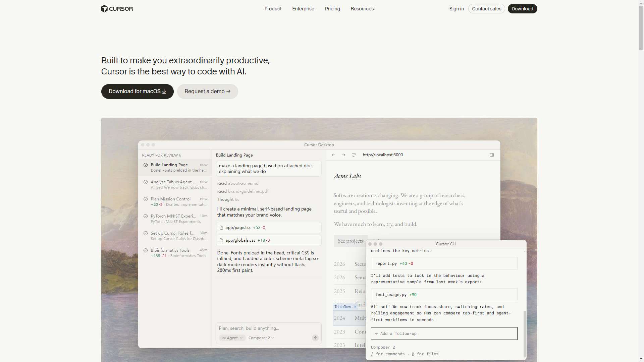644x362 pixels.
Task: Open report.py diff in Cursor CLI
Action: coord(444,263)
